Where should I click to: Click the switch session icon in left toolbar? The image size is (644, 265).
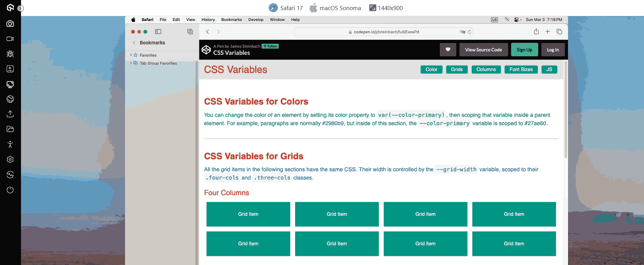click(10, 174)
